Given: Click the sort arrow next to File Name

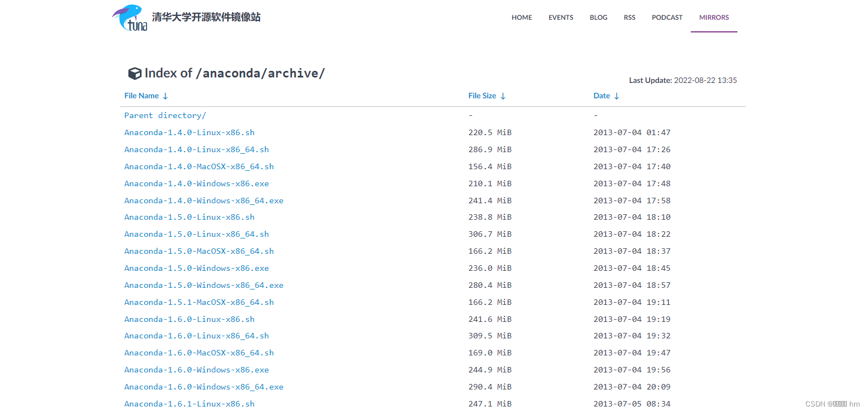Looking at the screenshot, I should pyautogui.click(x=165, y=96).
